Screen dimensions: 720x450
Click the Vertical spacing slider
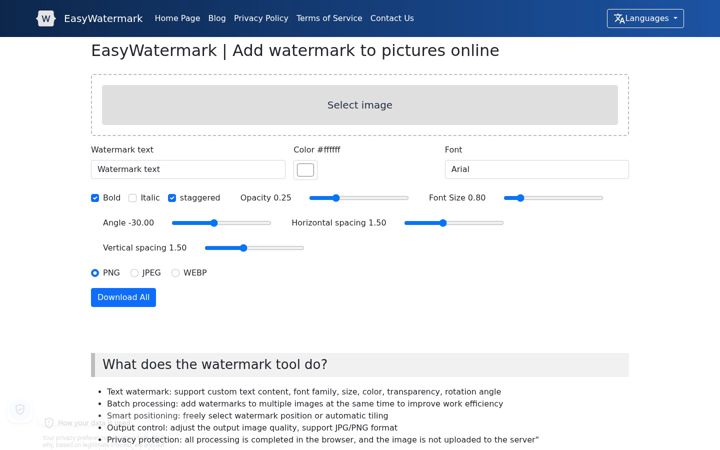pyautogui.click(x=254, y=248)
